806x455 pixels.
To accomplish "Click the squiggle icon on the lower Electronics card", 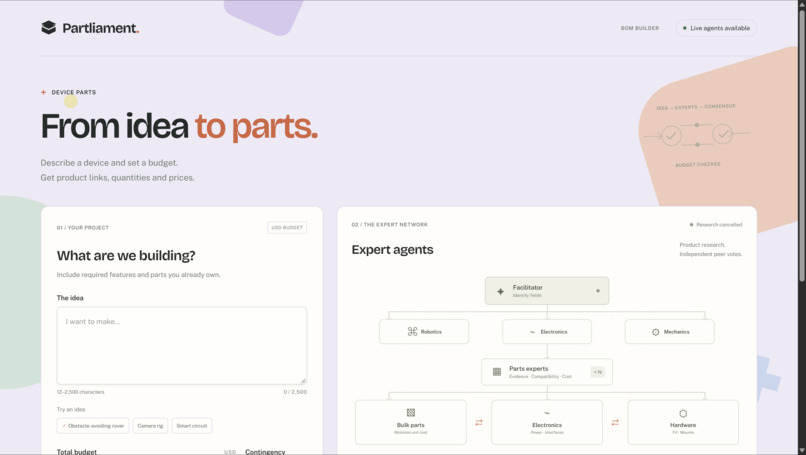I will point(547,413).
